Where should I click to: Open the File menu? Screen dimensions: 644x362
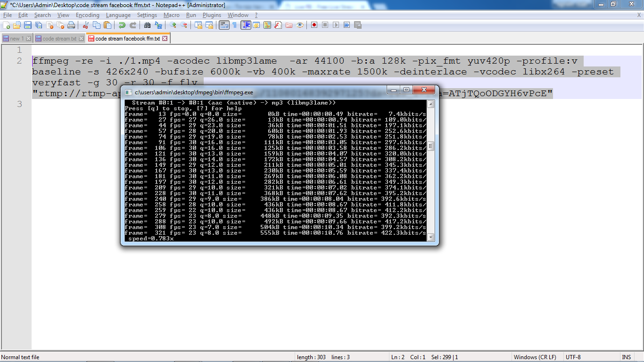8,15
